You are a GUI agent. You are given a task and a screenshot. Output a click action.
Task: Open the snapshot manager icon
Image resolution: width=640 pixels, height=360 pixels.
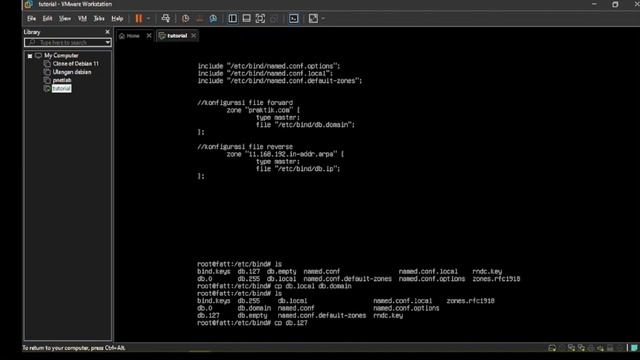(213, 18)
